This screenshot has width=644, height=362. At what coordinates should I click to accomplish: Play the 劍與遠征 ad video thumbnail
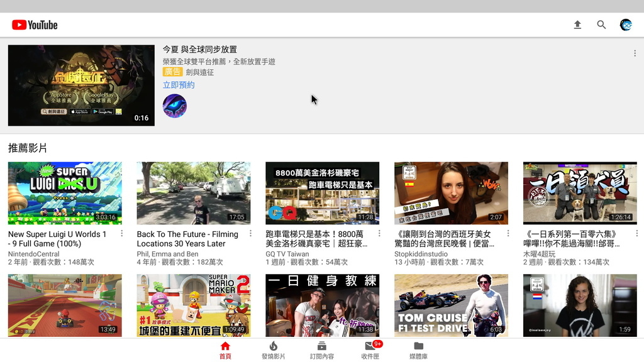pos(81,85)
